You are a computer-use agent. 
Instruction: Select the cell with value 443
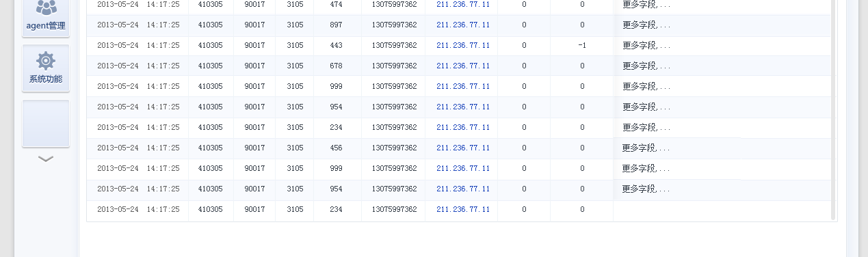coord(336,45)
